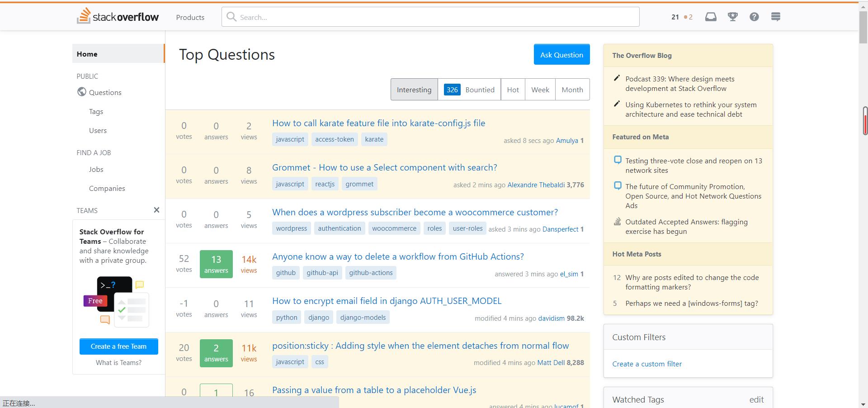868x408 pixels.
Task: Open user profile reputation 21
Action: 675,17
